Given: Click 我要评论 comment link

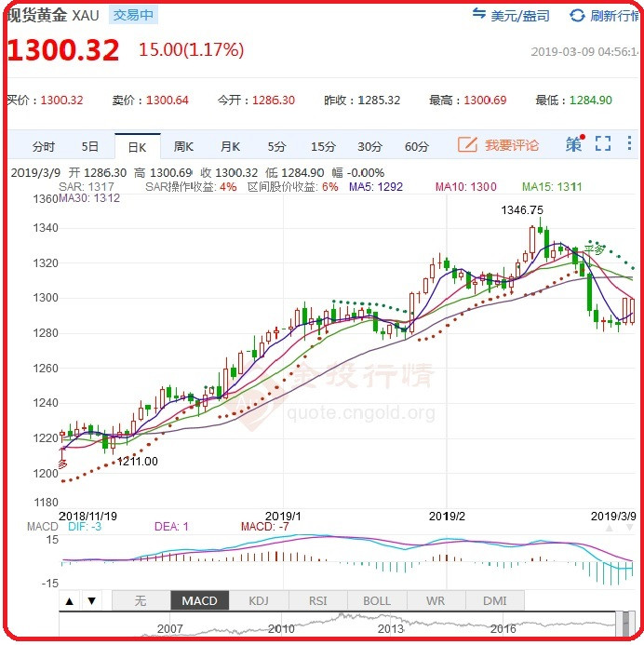Looking at the screenshot, I should [x=512, y=145].
